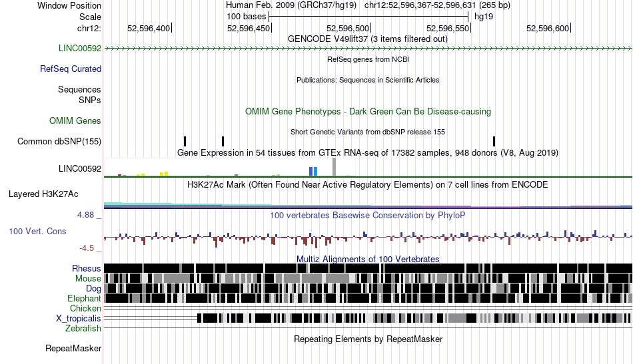
Task: Click the rightmost dbSNP variant marker
Action: pyautogui.click(x=494, y=142)
